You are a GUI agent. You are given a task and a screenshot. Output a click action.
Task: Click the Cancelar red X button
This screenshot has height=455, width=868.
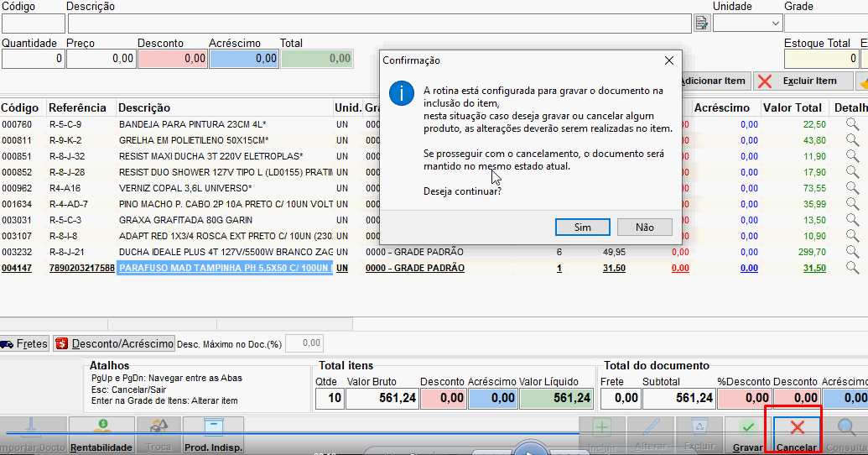pos(797,436)
